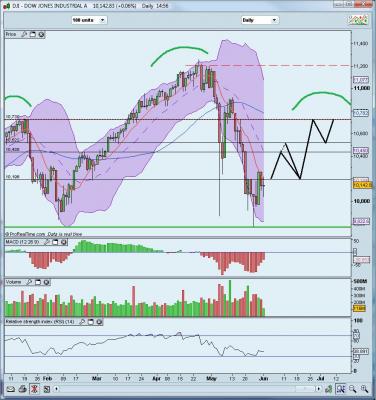Image resolution: width=376 pixels, height=400 pixels.
Task: Remove the MACD indicator panel
Action: 64,242
